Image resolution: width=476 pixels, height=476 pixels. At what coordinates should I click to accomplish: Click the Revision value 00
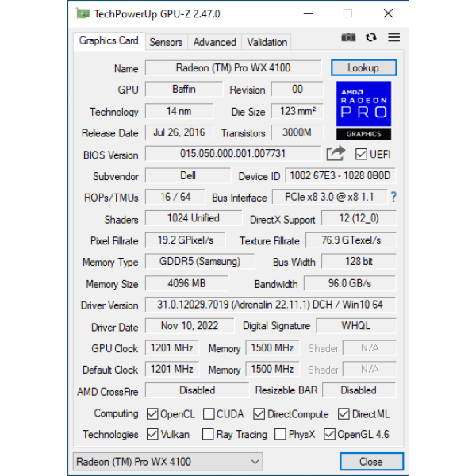[297, 89]
